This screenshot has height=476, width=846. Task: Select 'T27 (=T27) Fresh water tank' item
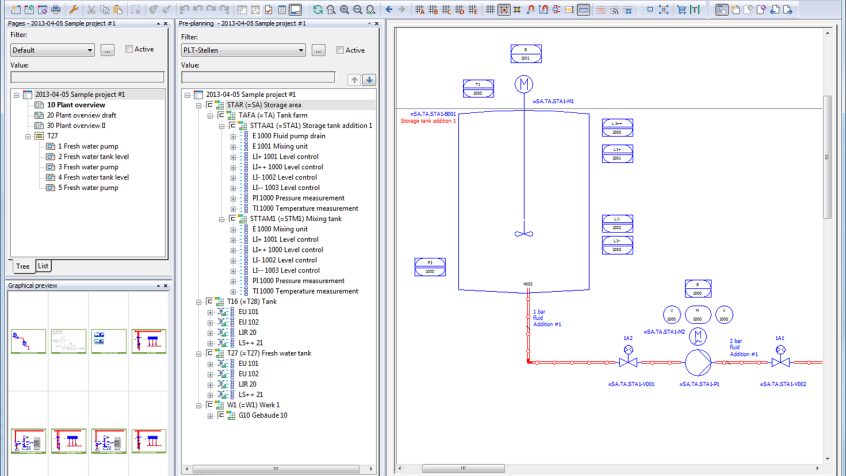pos(269,353)
